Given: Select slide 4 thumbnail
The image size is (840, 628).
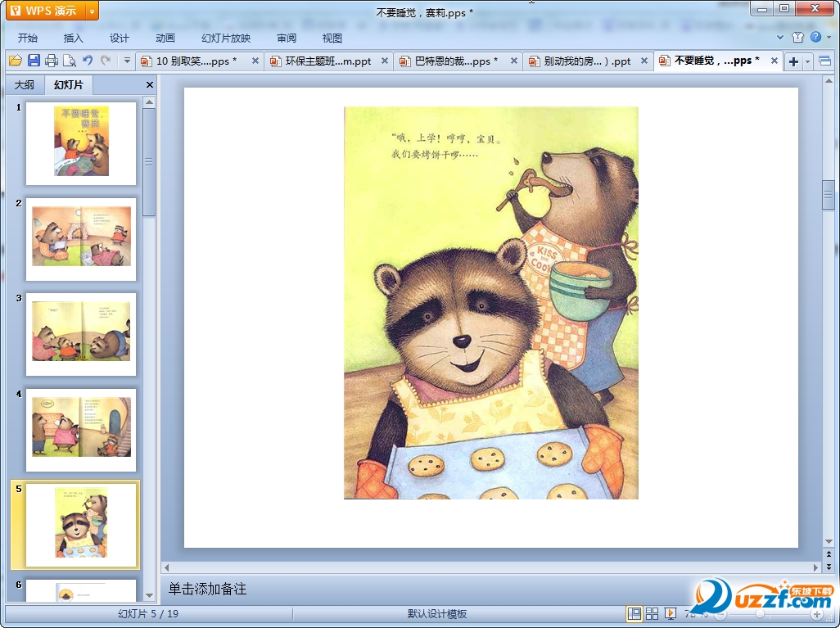Looking at the screenshot, I should pos(81,430).
